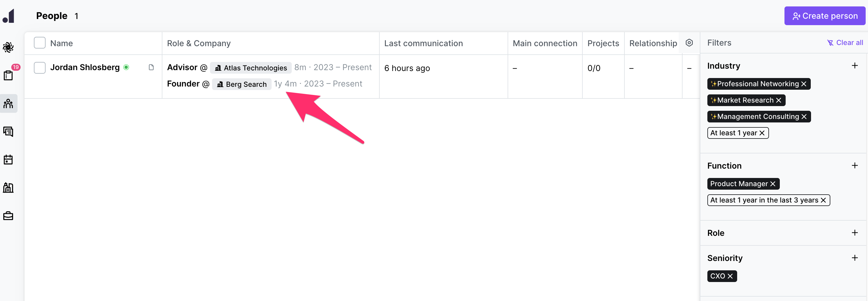This screenshot has height=301, width=868.
Task: Click Jordan Shlosberg's green status dot
Action: tap(127, 68)
